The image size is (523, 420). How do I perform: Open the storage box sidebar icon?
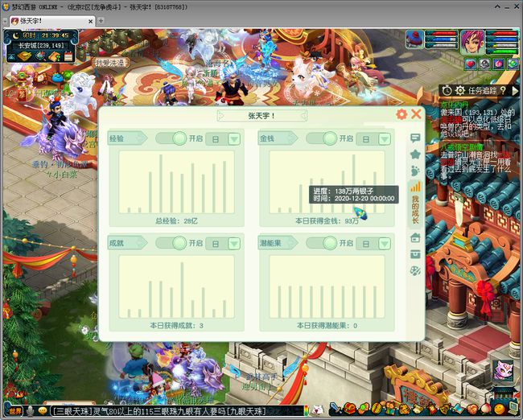tap(415, 254)
